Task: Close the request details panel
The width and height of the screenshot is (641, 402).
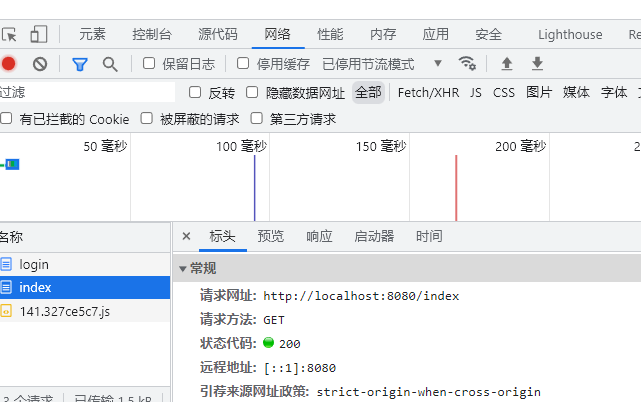Action: pyautogui.click(x=186, y=236)
